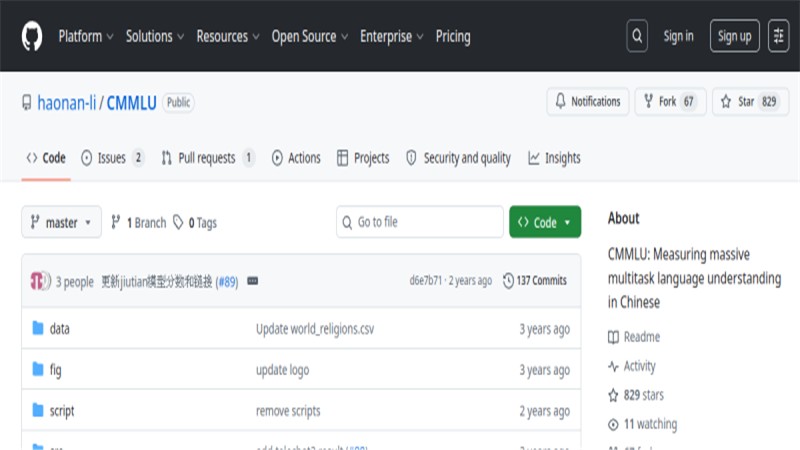Open the search magnifier in header
Image resolution: width=800 pixels, height=450 pixels.
(637, 36)
